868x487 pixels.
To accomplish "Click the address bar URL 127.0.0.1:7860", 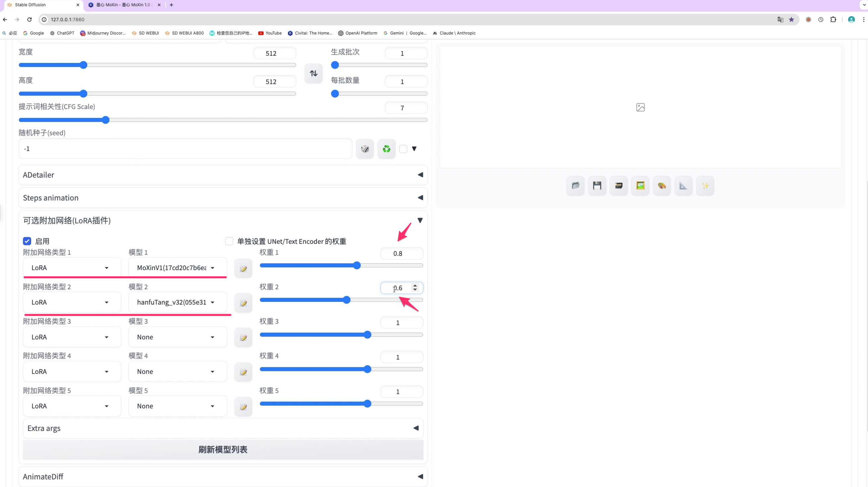I will (68, 20).
